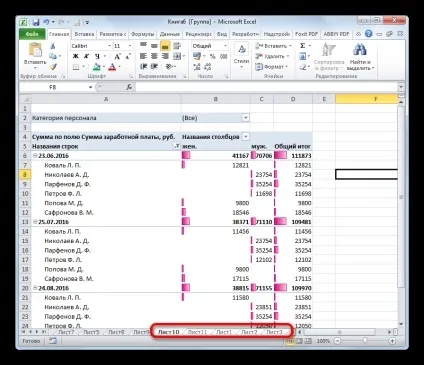Open the Названия столбцов filter dropdown
The height and width of the screenshot is (365, 424).
pyautogui.click(x=246, y=137)
